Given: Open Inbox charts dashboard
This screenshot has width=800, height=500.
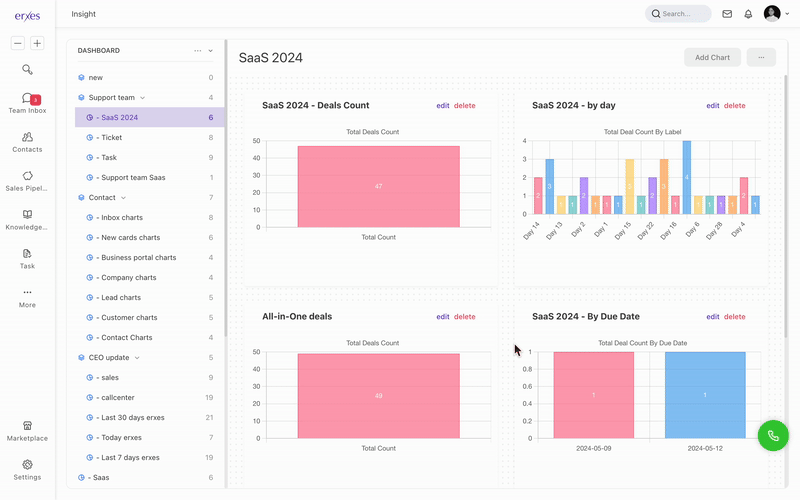Looking at the screenshot, I should (x=149, y=217).
